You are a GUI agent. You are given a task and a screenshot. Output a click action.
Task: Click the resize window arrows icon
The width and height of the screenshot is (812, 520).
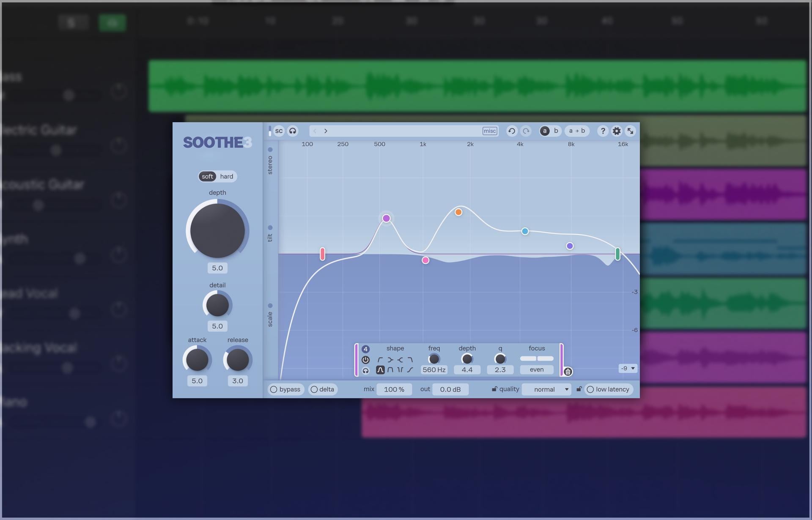(x=630, y=131)
